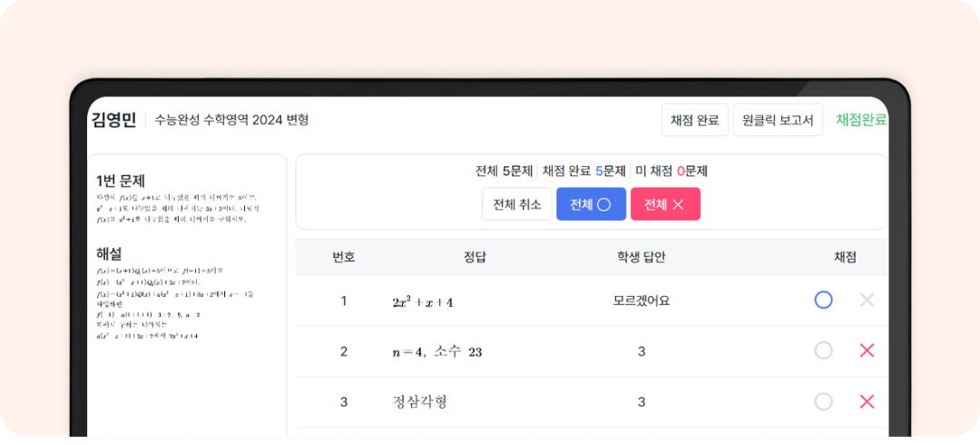Select the 정답 column header
This screenshot has height=445, width=980.
pyautogui.click(x=475, y=257)
